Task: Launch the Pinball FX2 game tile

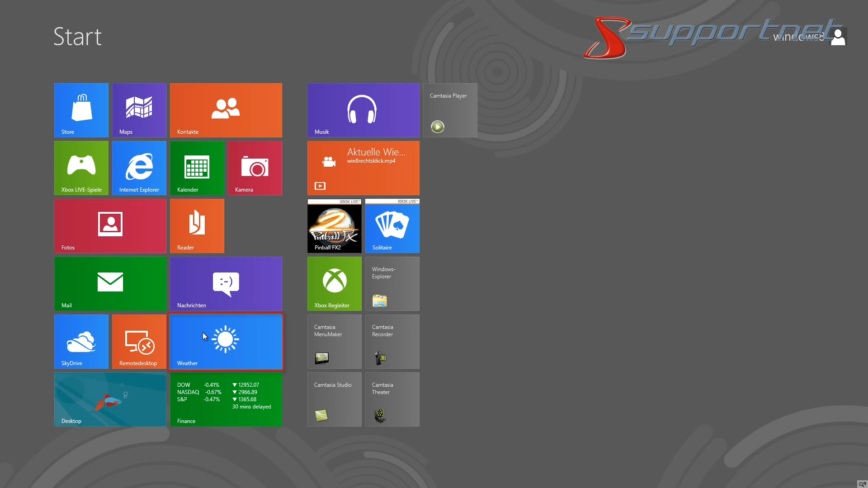Action: pos(335,226)
